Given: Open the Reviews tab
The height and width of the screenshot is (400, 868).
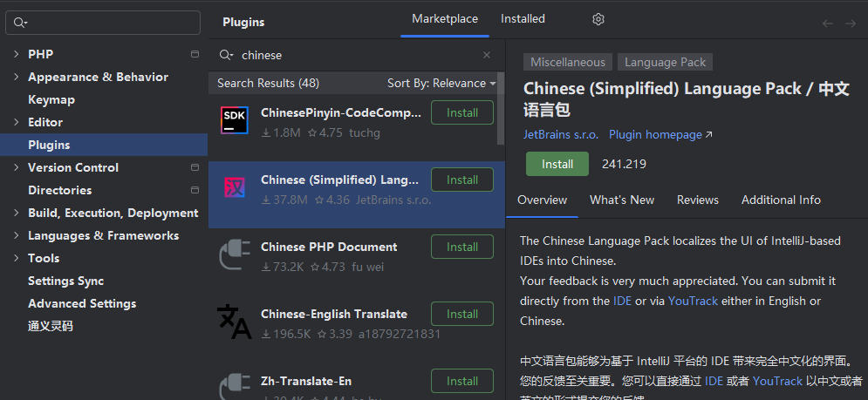Looking at the screenshot, I should [x=698, y=200].
